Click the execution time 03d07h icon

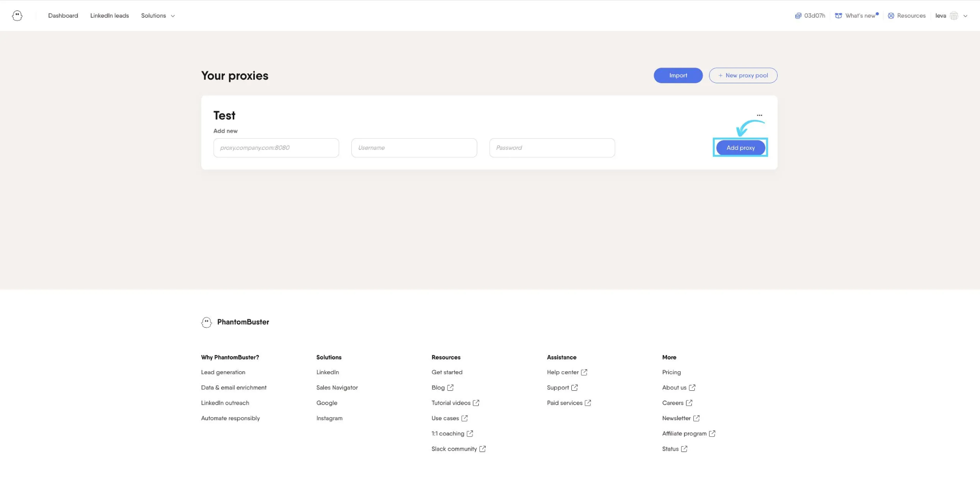pyautogui.click(x=798, y=16)
